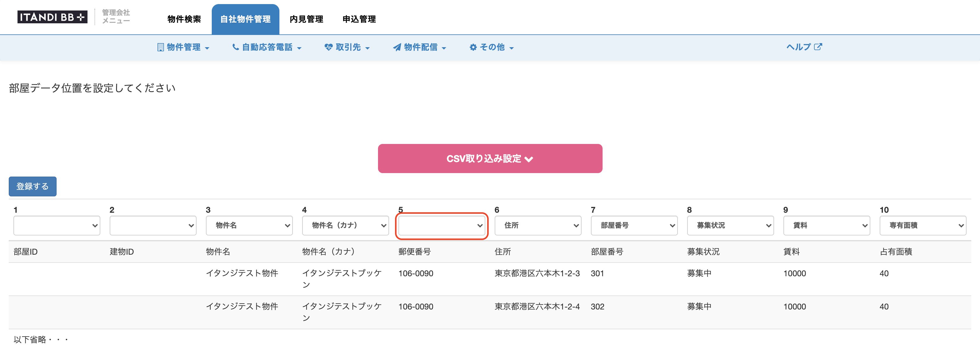Viewport: 980px width, 345px height.
Task: Switch to the 物件検索 tab
Action: click(x=184, y=19)
